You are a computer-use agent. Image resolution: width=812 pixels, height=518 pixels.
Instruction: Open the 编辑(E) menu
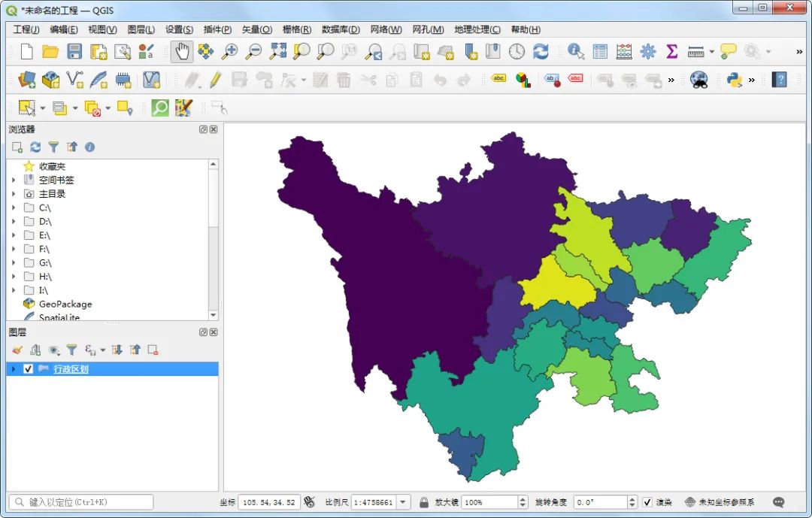point(64,29)
